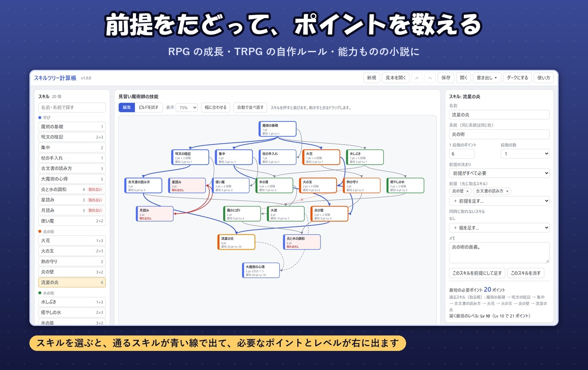
Task: Select the 流星の炎 node on the canvas
Action: point(236,242)
